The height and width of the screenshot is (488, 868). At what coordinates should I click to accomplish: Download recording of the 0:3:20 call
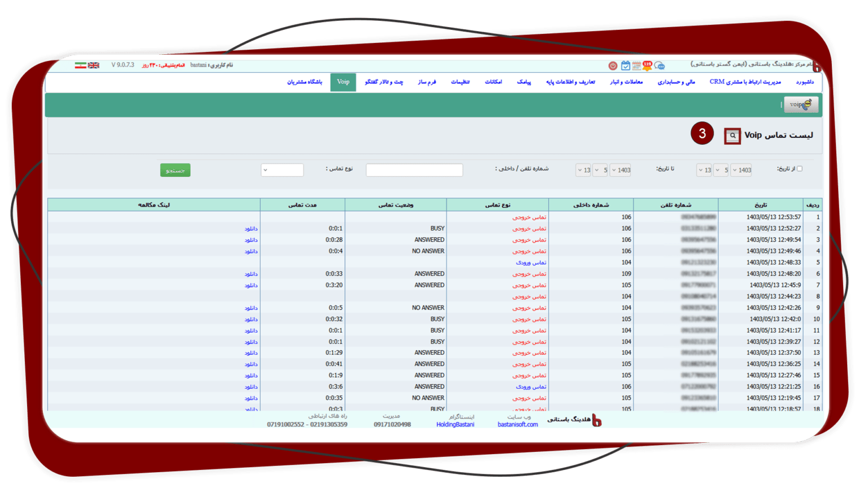pos(251,285)
